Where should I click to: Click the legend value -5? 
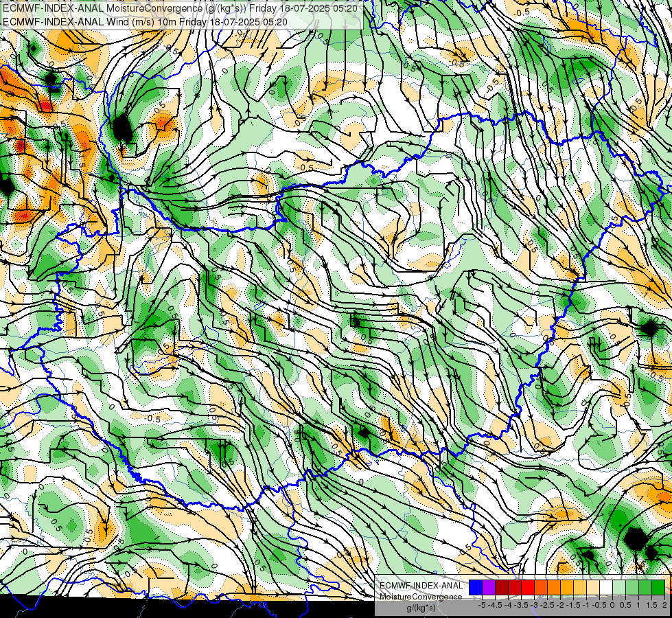(x=482, y=605)
